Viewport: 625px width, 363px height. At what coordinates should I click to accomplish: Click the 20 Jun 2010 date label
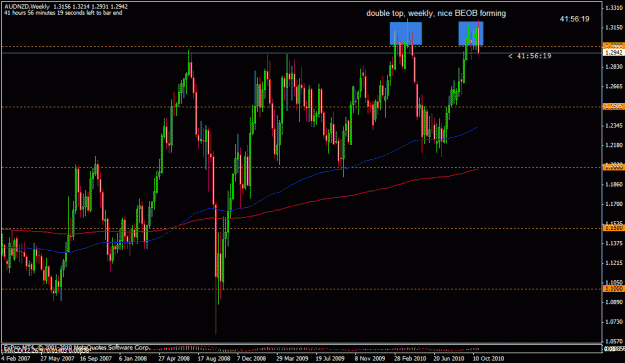[x=448, y=358]
